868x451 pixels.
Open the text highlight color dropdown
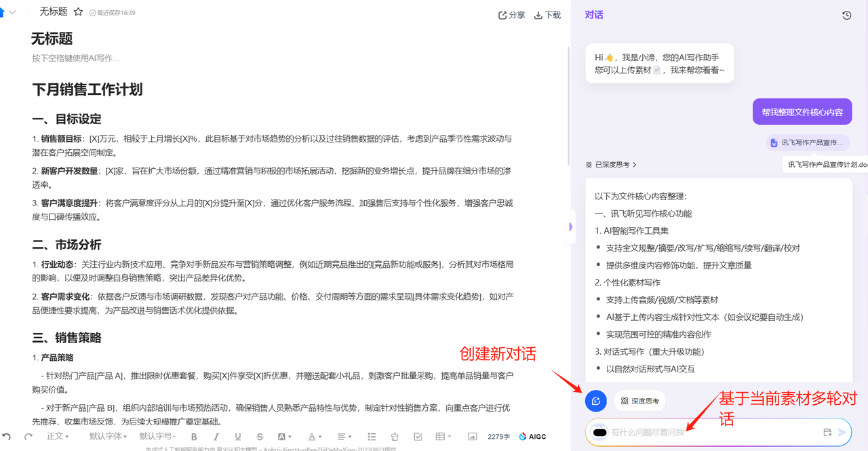[x=285, y=437]
